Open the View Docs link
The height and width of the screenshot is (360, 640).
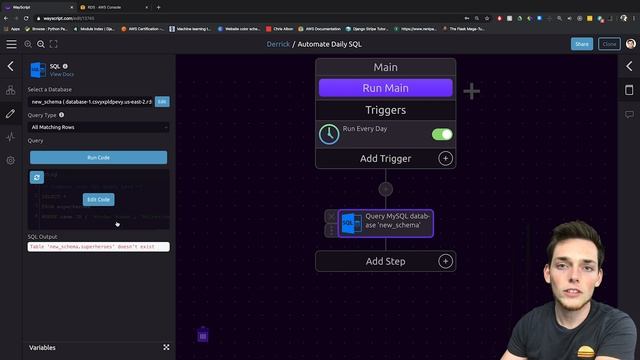click(x=62, y=74)
